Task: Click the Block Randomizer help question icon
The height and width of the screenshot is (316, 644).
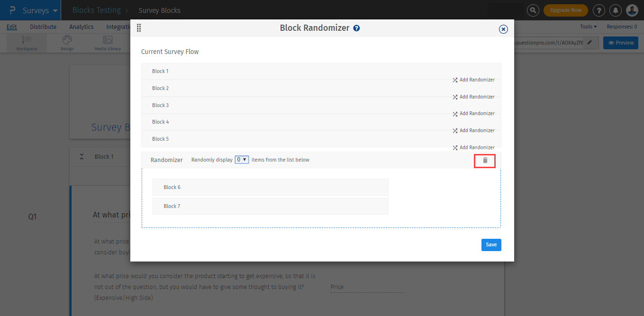Action: tap(356, 28)
